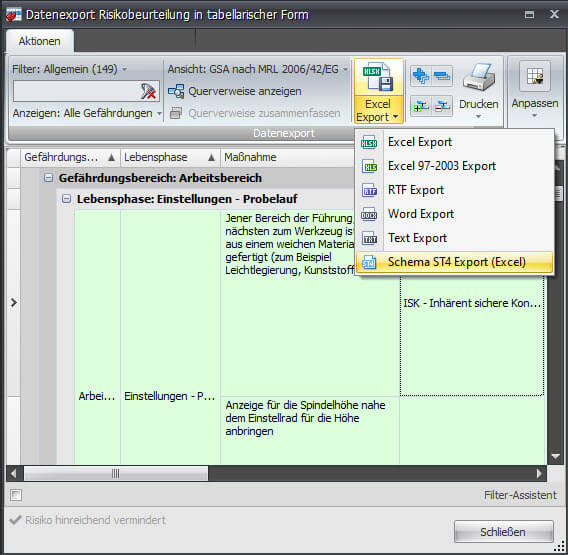Choose Word Export from the menu

[x=454, y=214]
